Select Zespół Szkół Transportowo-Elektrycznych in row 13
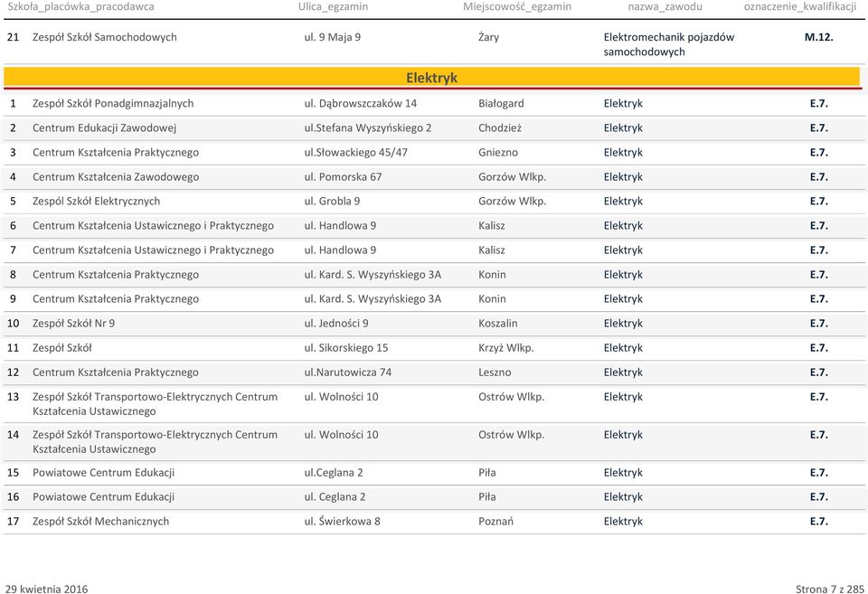Screen dimensions: 868x594 click(x=155, y=403)
